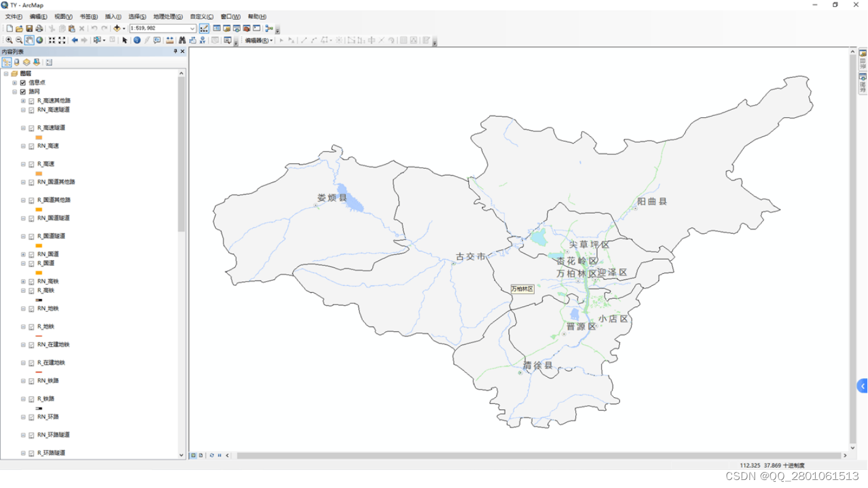
Task: Pause map drawing button
Action: [x=219, y=455]
